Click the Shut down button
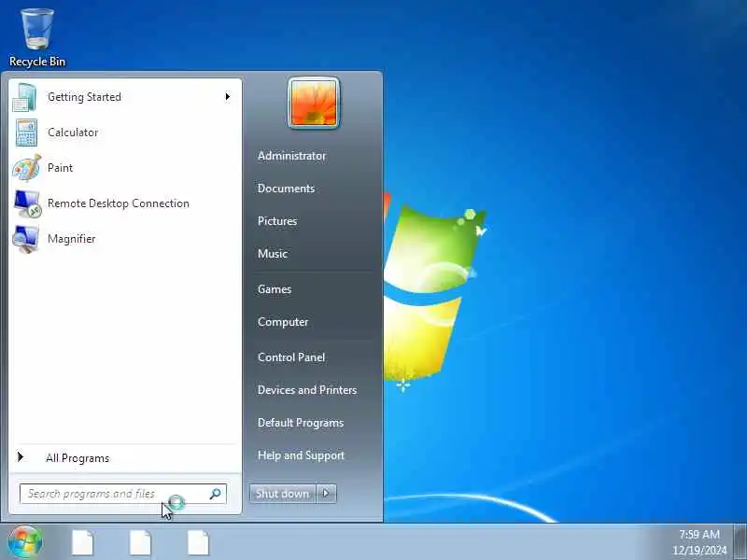Viewport: 747px width, 560px height. coord(283,494)
